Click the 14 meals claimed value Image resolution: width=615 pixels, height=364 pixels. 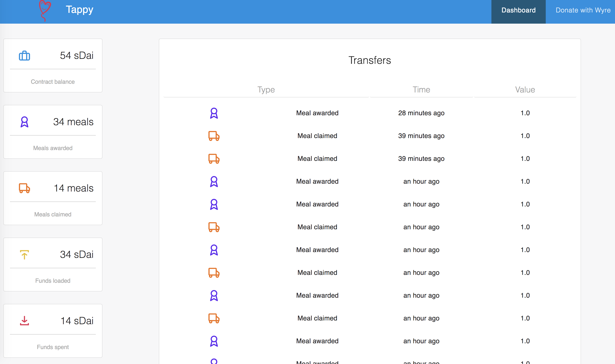74,188
